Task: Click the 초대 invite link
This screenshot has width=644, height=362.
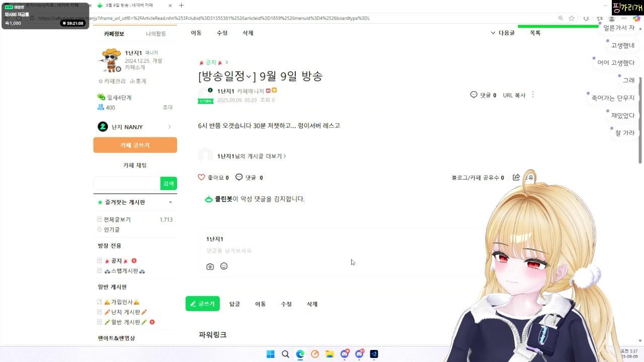Action: pyautogui.click(x=168, y=108)
